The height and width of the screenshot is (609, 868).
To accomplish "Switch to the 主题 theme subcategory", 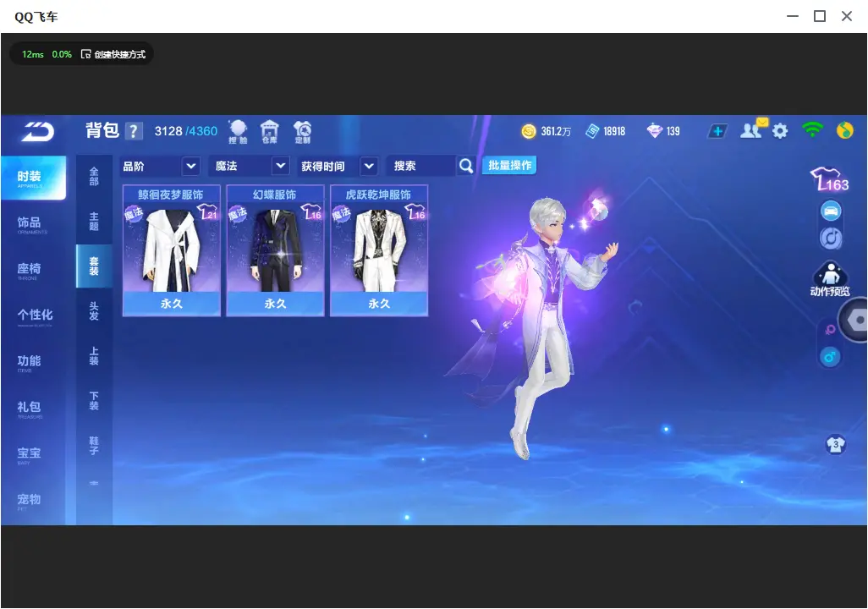I will 94,222.
